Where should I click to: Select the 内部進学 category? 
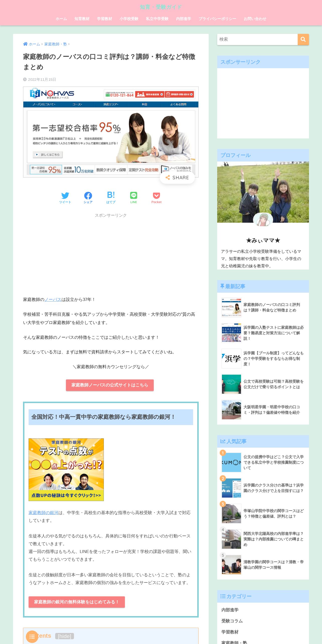coord(230,610)
